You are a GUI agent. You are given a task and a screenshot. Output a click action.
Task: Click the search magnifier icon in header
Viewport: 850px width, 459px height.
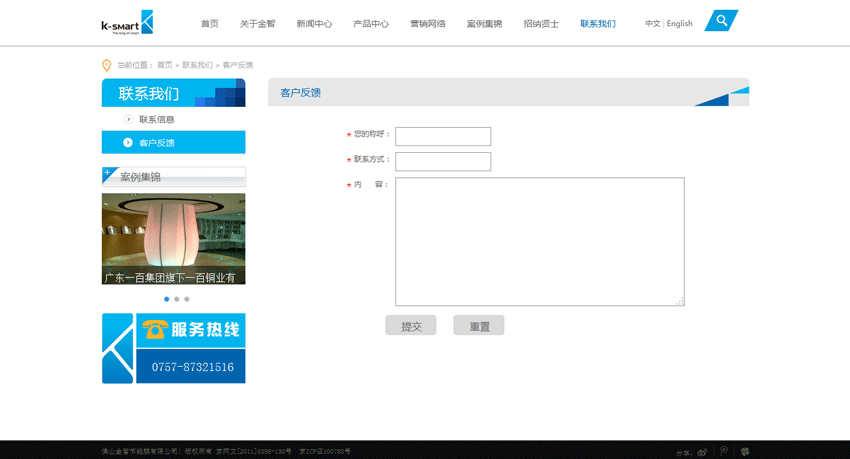coord(721,21)
